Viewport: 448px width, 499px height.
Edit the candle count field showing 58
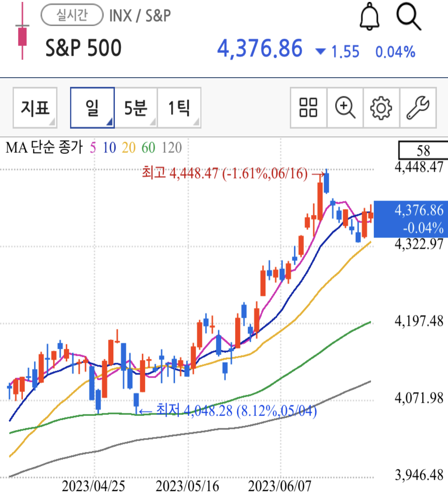[x=423, y=150]
